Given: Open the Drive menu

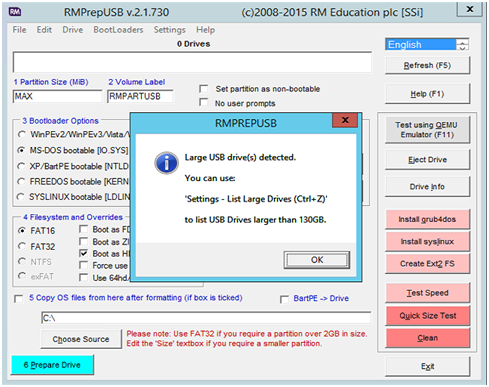Looking at the screenshot, I should (72, 30).
